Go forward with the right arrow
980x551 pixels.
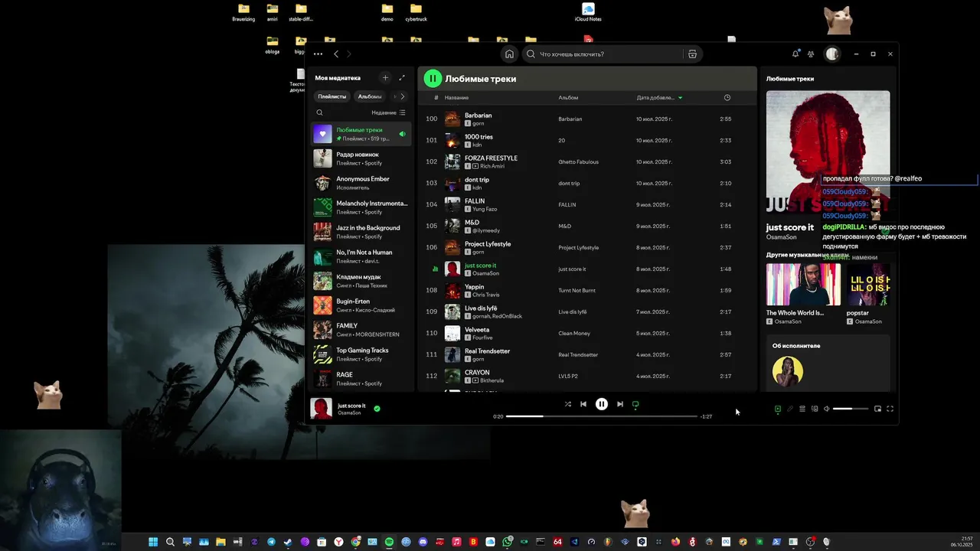(x=349, y=54)
